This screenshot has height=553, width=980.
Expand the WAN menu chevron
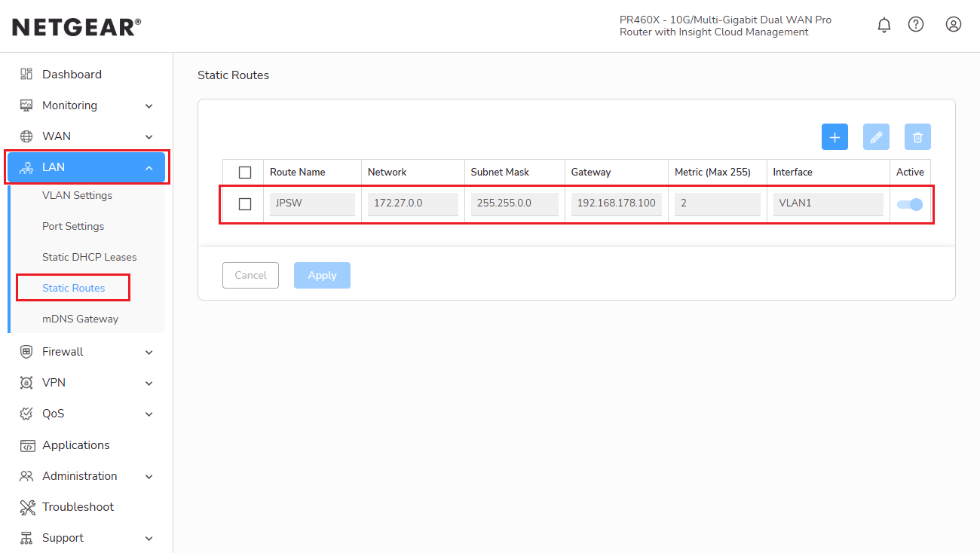[149, 137]
